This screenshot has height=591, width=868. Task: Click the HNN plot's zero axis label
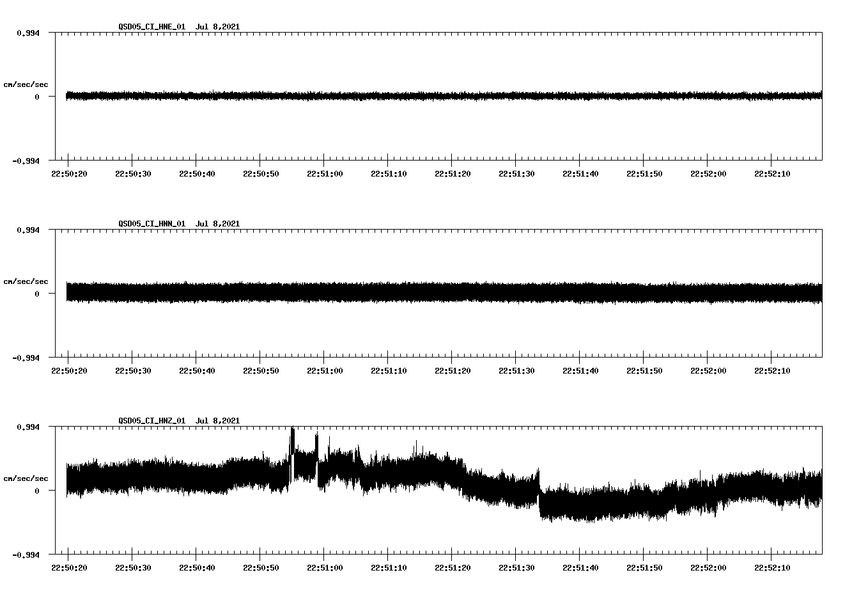[37, 294]
